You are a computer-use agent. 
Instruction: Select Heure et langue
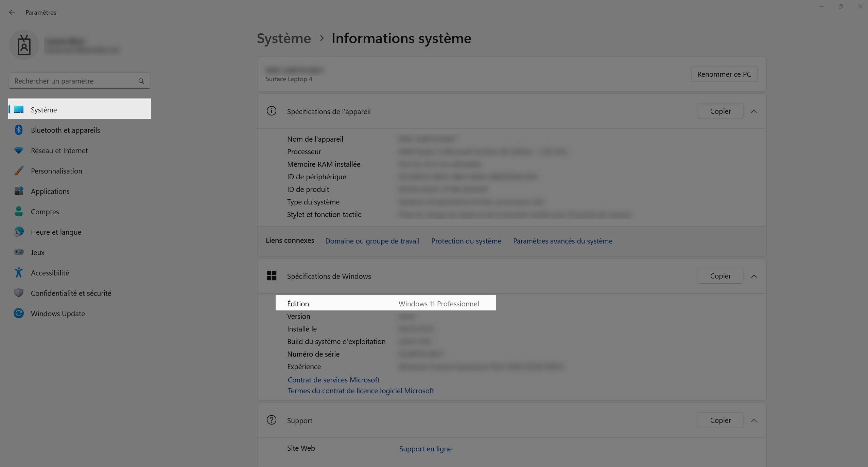point(80,232)
